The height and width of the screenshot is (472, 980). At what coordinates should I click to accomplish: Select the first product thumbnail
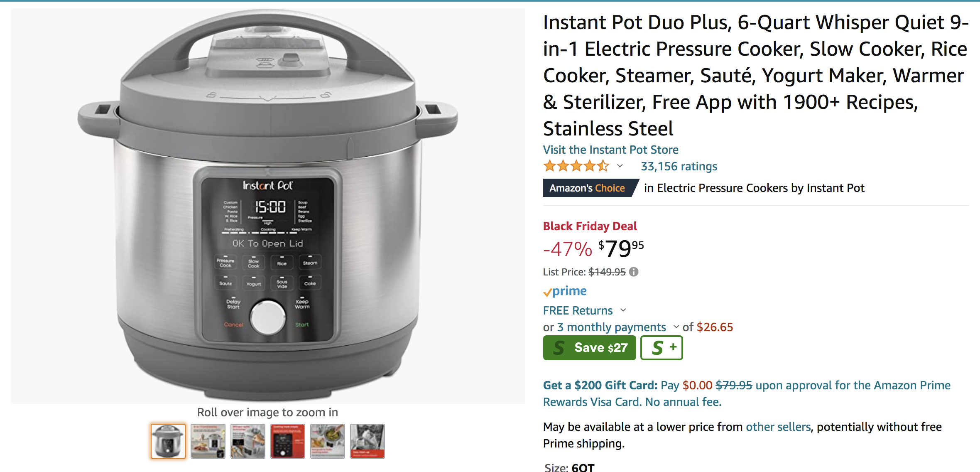[168, 441]
